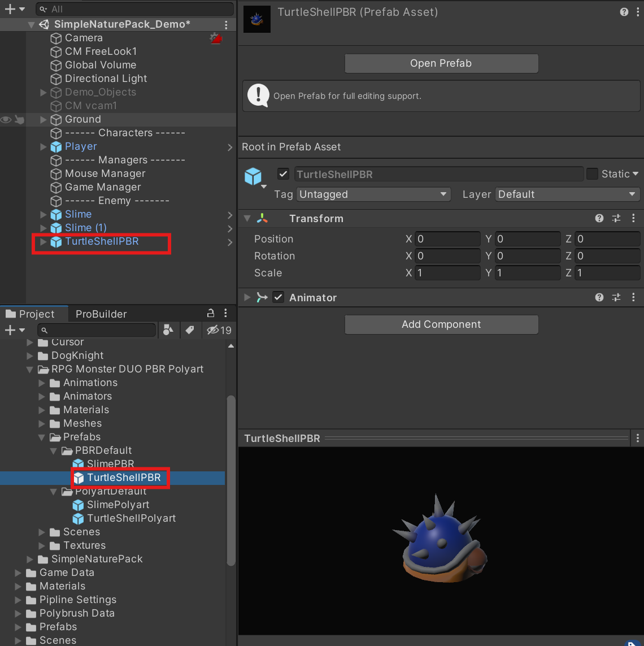Expand the Player hierarchy item
644x646 pixels.
click(43, 147)
